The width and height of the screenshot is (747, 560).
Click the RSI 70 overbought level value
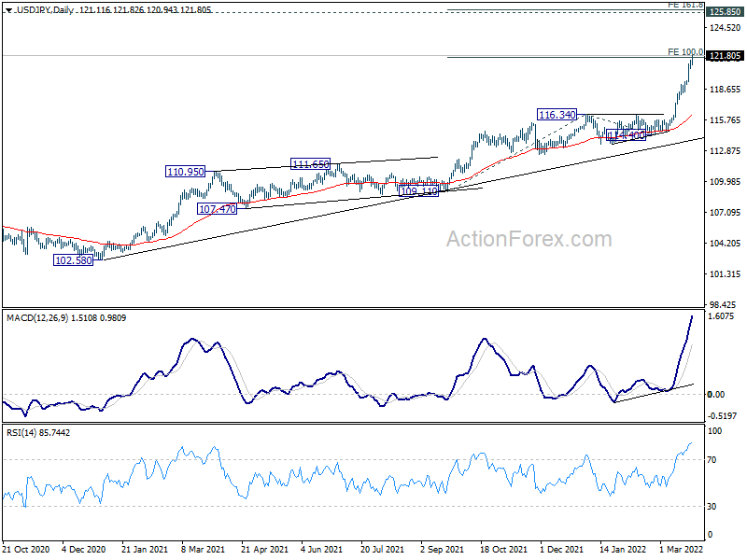(712, 460)
